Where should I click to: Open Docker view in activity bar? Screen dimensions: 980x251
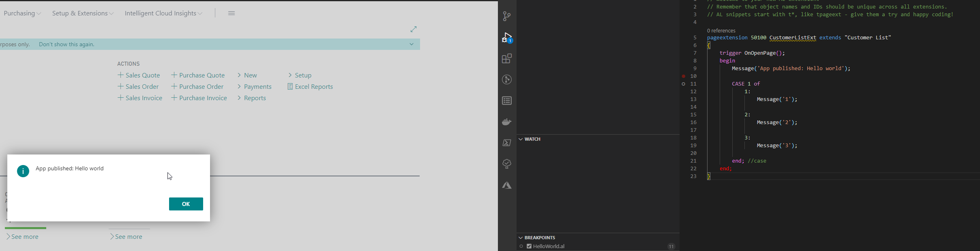(x=507, y=122)
